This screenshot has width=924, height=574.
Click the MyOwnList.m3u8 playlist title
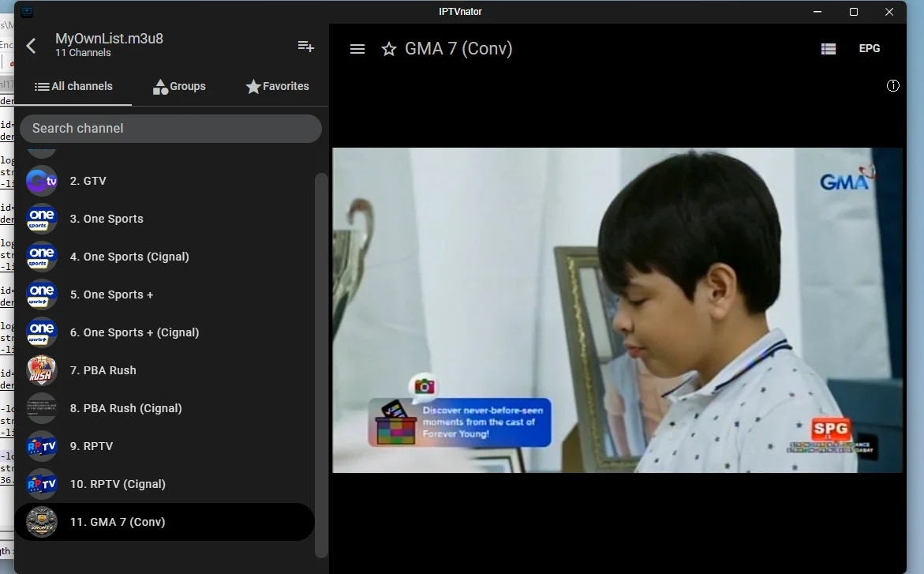(x=109, y=39)
